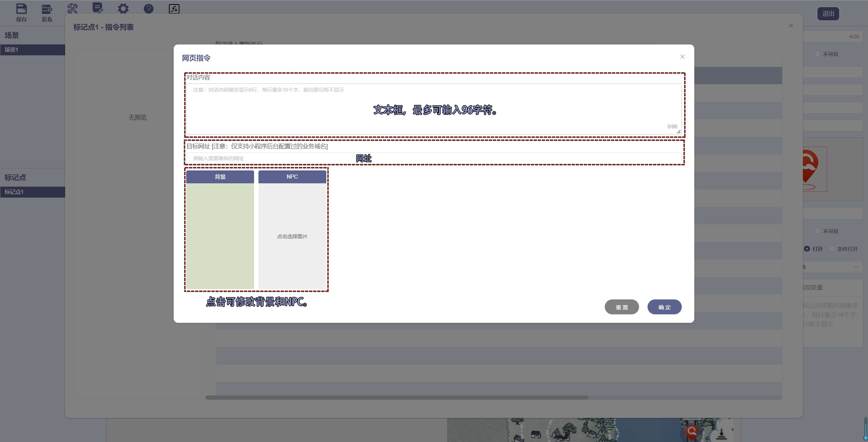Close the 网页指令 dialog with the X
868x442 pixels.
point(682,57)
